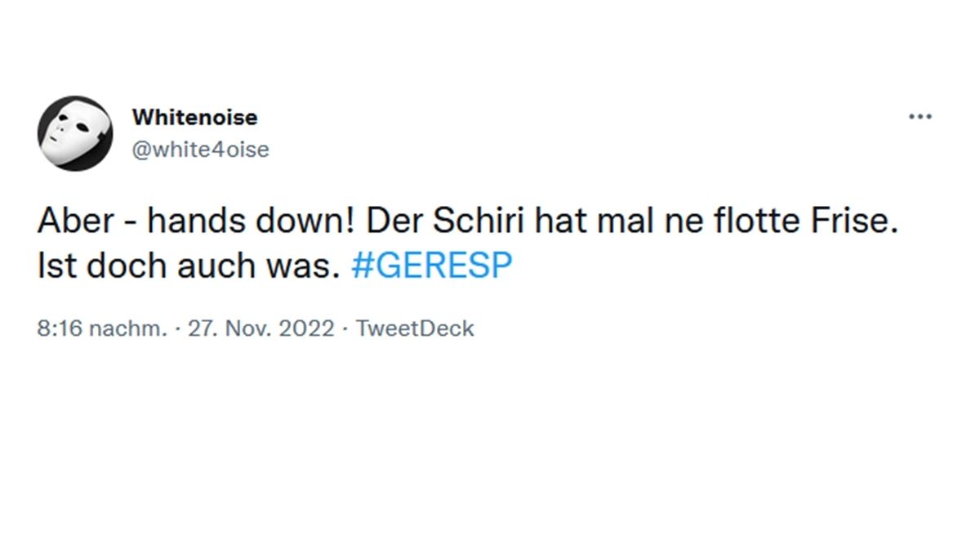Select the tweet text body
980x559 pixels.
point(408,241)
